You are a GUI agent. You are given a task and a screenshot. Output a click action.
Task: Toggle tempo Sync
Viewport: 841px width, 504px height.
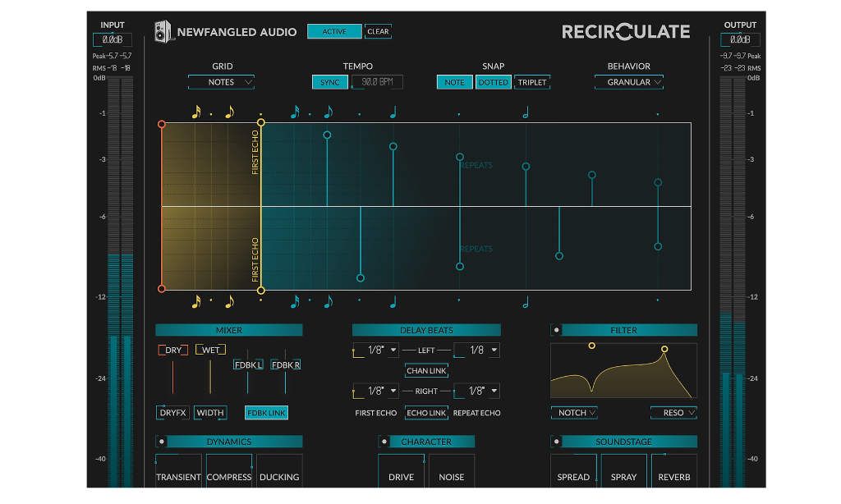[x=330, y=82]
